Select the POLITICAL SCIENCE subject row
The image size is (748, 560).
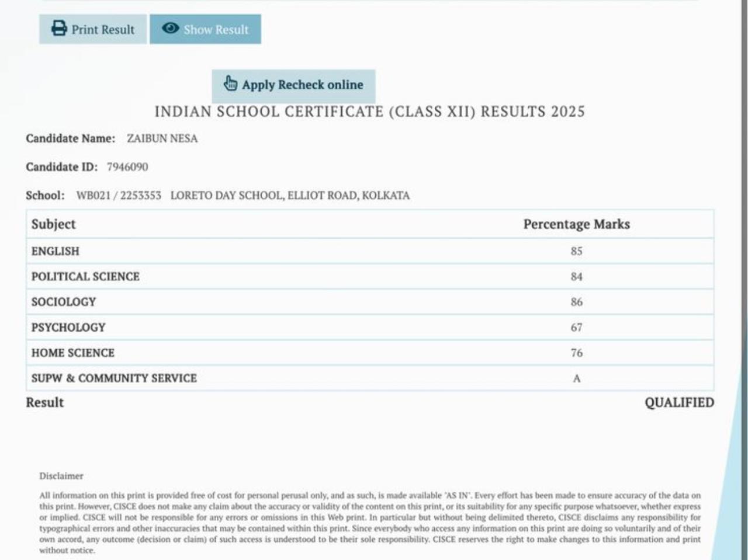click(x=85, y=277)
